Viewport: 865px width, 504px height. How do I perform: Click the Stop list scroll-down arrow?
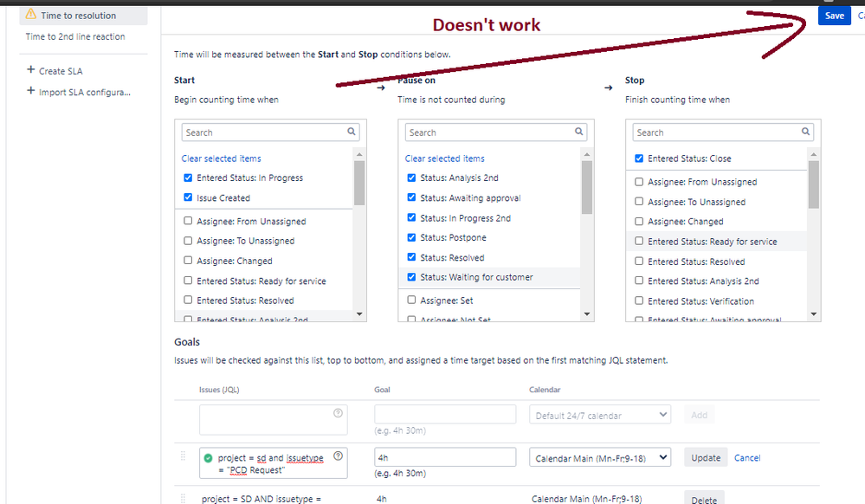point(814,314)
